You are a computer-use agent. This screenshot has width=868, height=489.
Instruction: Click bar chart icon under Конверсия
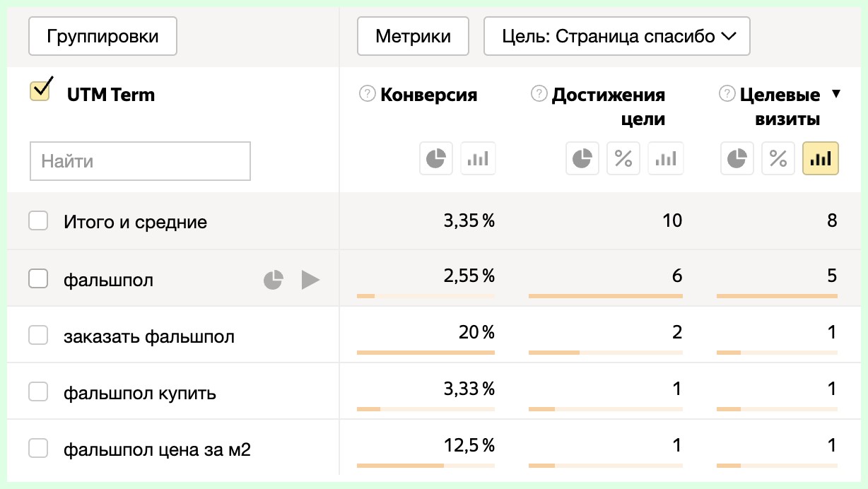[478, 158]
